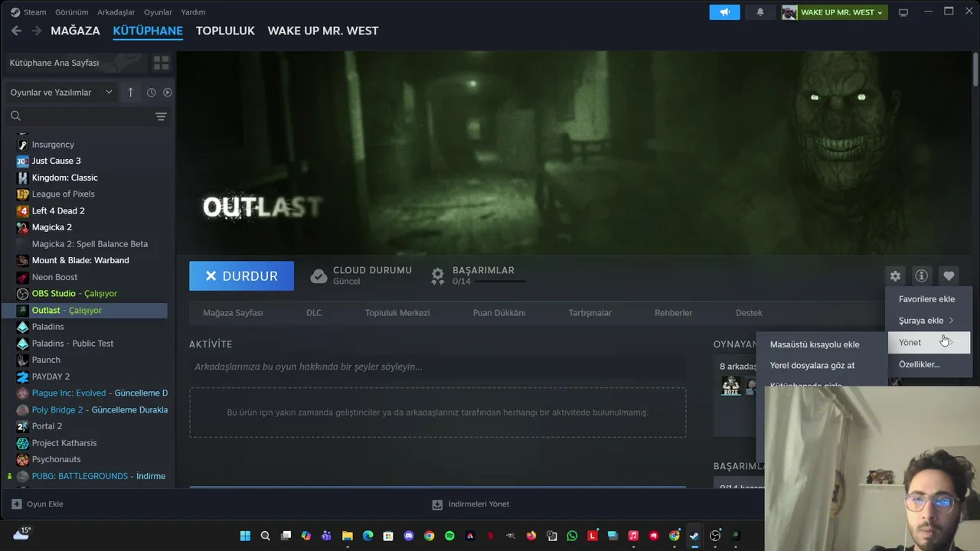The image size is (980, 551).
Task: Click the ready-to-play filter icon
Action: 168,93
